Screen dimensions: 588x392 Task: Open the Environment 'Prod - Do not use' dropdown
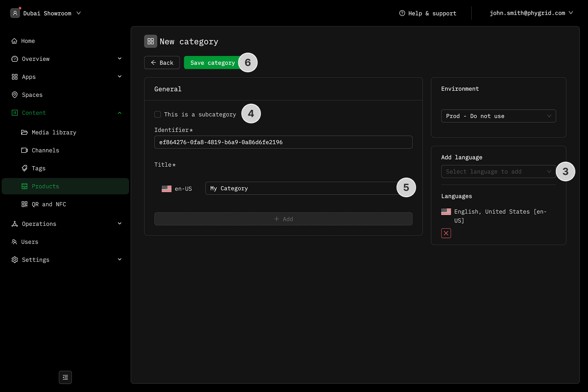tap(498, 116)
